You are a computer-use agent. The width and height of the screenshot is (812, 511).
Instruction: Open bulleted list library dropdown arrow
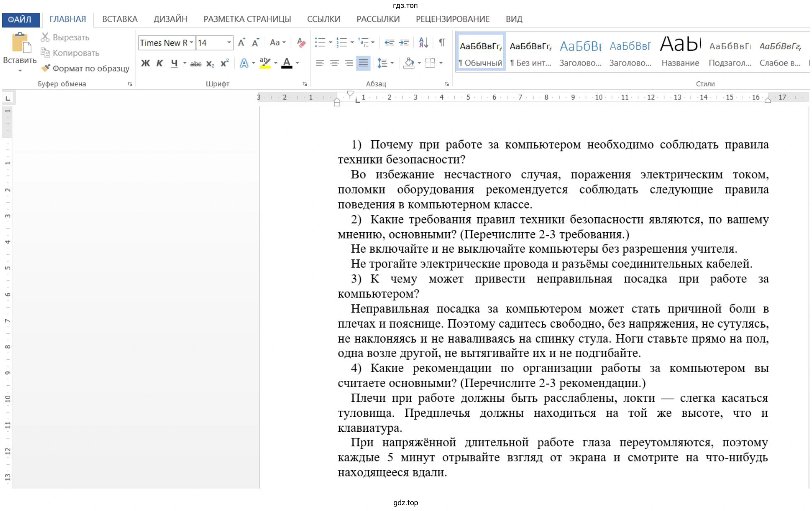(x=330, y=42)
